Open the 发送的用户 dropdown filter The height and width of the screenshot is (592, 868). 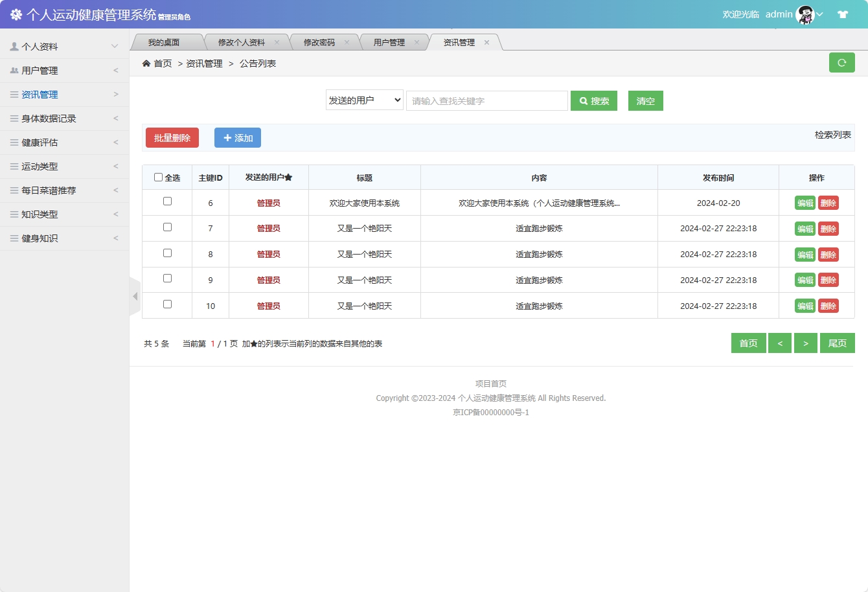coord(365,100)
